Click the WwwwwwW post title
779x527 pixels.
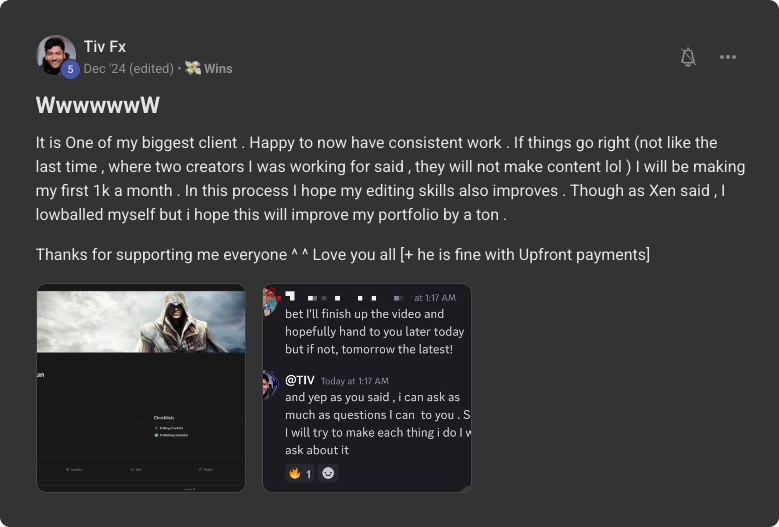pyautogui.click(x=98, y=106)
